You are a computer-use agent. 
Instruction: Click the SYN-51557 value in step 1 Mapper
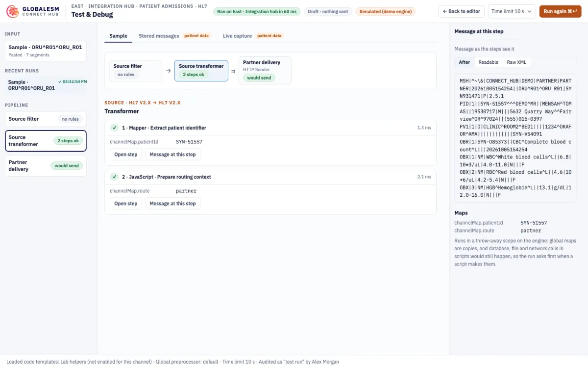(189, 142)
